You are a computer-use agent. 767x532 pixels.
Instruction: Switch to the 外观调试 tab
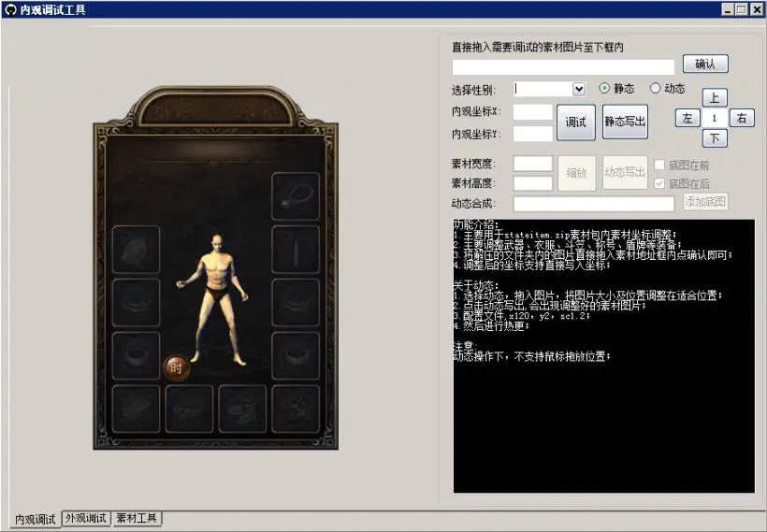86,518
